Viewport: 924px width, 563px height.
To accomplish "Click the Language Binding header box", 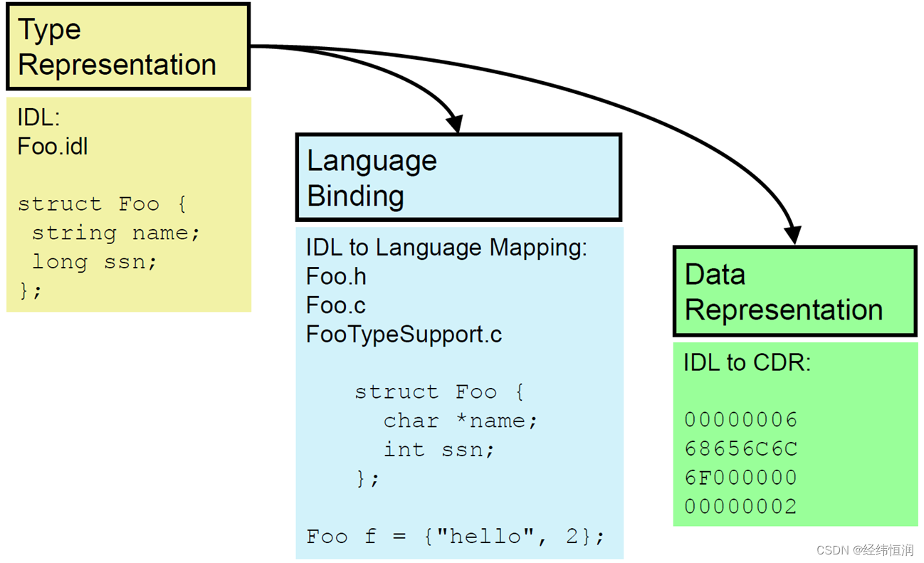I will 458,177.
